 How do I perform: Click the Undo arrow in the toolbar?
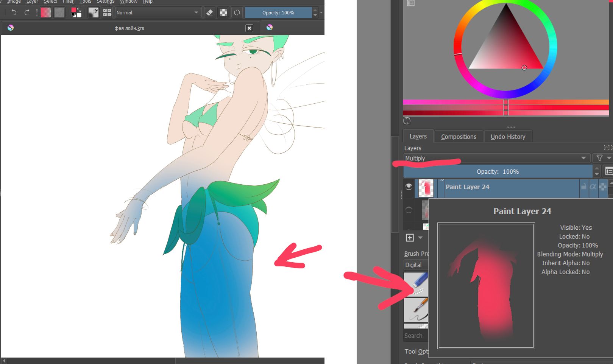click(14, 12)
